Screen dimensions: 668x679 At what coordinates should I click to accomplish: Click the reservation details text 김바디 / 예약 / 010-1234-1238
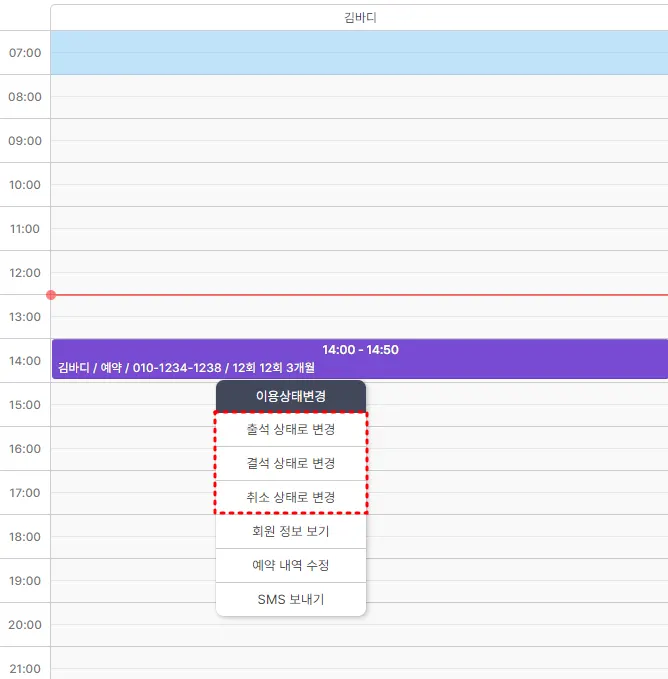click(x=140, y=368)
